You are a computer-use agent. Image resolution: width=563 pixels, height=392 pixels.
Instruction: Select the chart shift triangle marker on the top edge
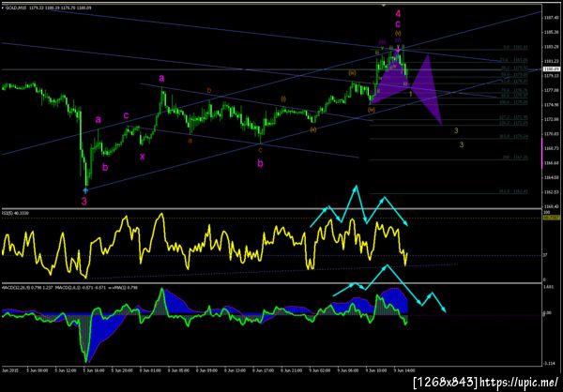tap(384, 6)
